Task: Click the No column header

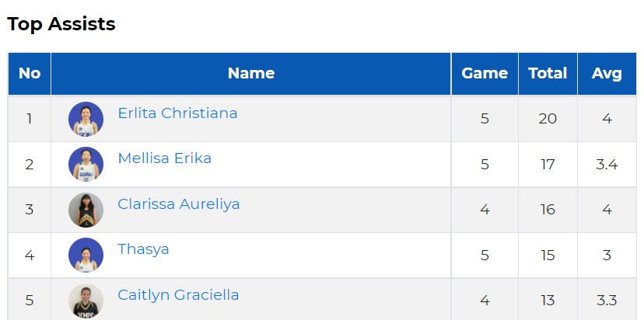Action: [30, 74]
